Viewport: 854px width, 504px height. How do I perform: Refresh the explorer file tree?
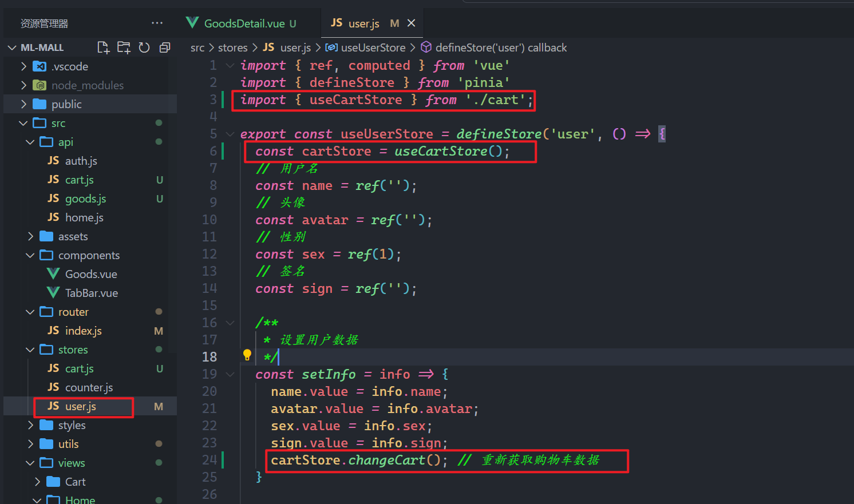pos(144,47)
